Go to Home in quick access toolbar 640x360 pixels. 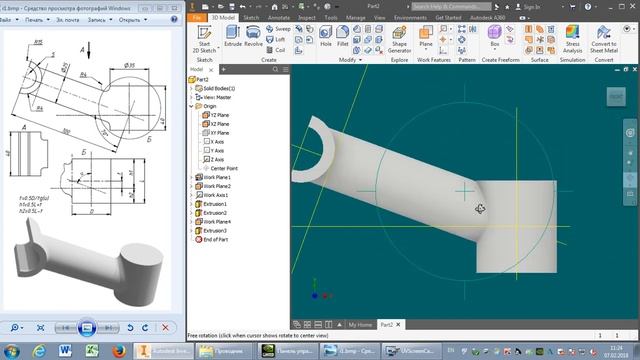click(275, 7)
